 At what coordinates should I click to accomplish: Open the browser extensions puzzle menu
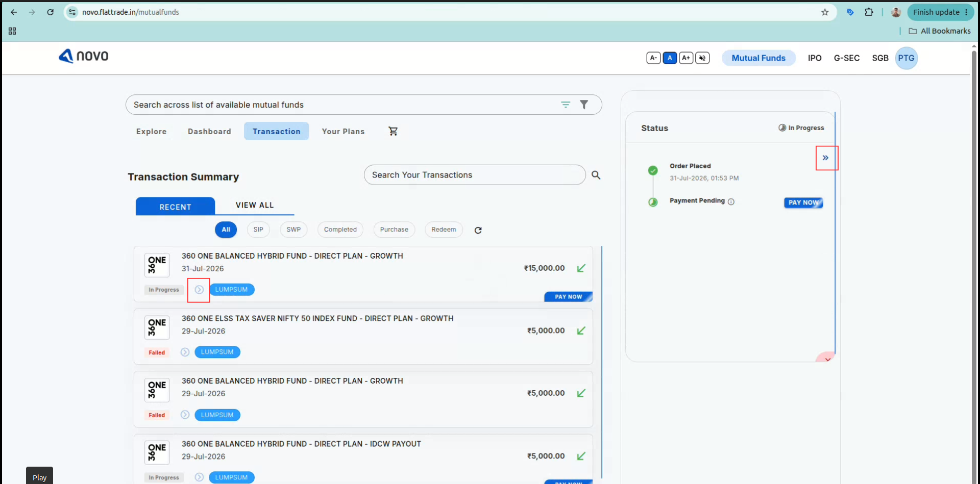[x=869, y=12]
